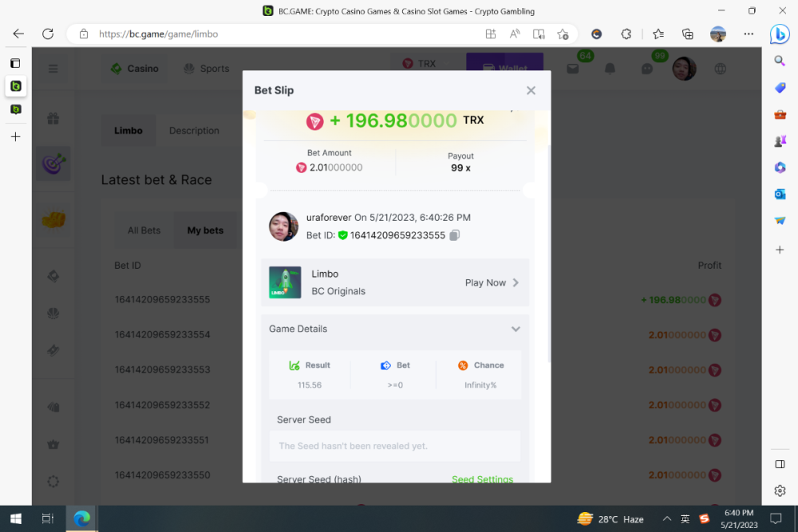Click the Server Seed input field
The height and width of the screenshot is (532, 798).
394,446
